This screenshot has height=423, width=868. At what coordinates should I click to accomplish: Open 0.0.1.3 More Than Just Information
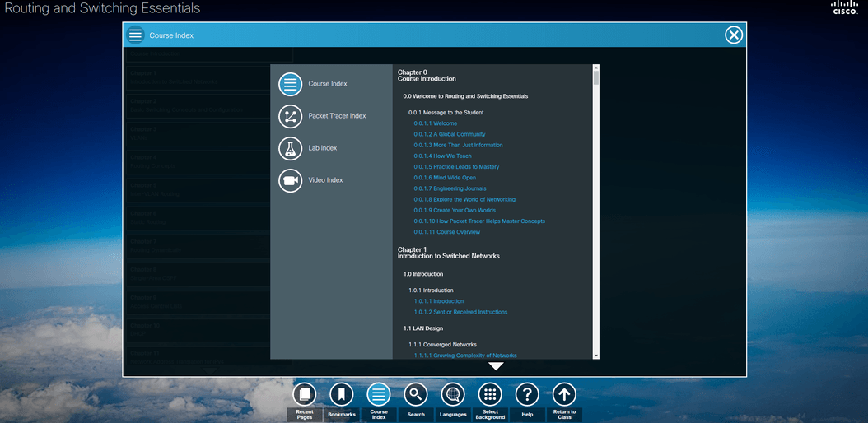pos(459,145)
